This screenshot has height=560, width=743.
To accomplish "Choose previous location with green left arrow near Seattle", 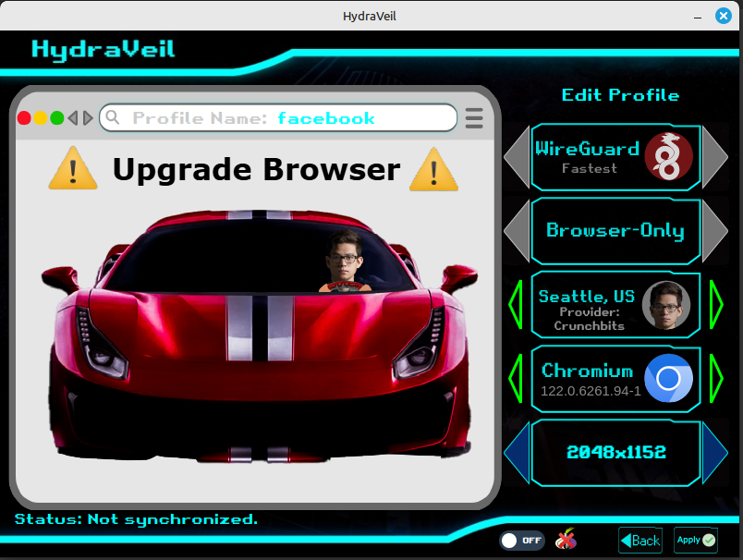I will coord(516,305).
